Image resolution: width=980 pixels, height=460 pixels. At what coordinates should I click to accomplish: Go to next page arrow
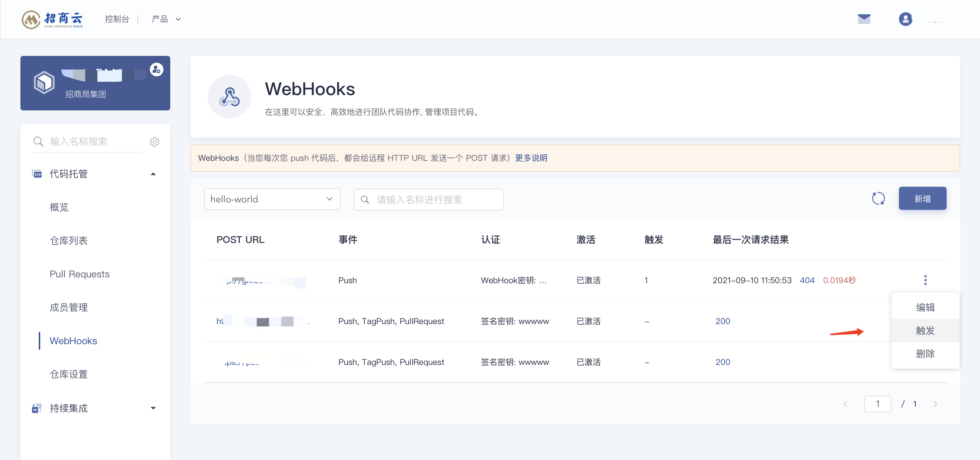(x=935, y=404)
